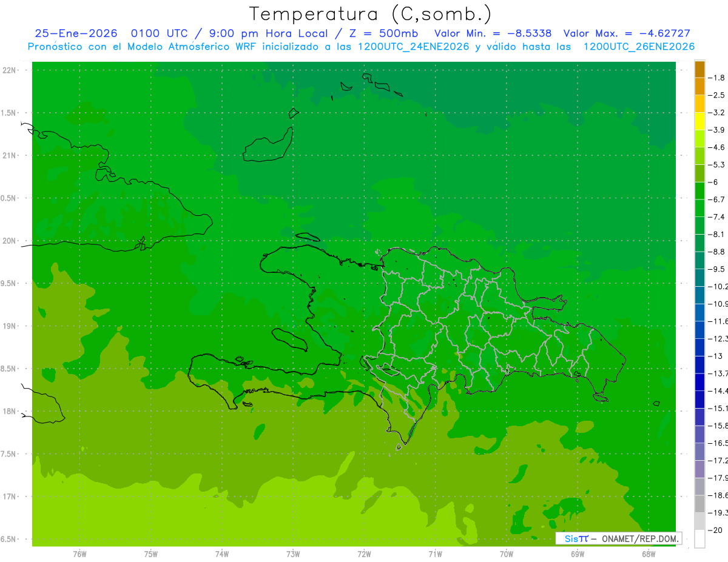728x562 pixels.
Task: Click the "18N" latitude label
Action: [10, 412]
